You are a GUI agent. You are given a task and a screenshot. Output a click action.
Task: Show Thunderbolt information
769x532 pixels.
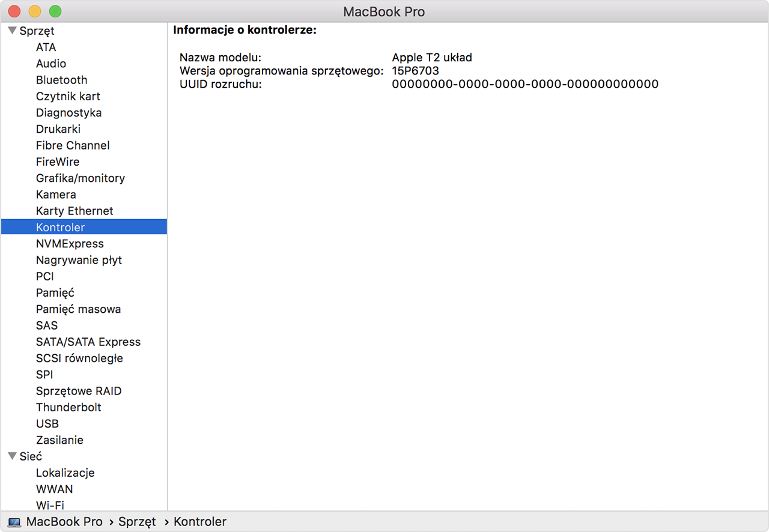[68, 407]
